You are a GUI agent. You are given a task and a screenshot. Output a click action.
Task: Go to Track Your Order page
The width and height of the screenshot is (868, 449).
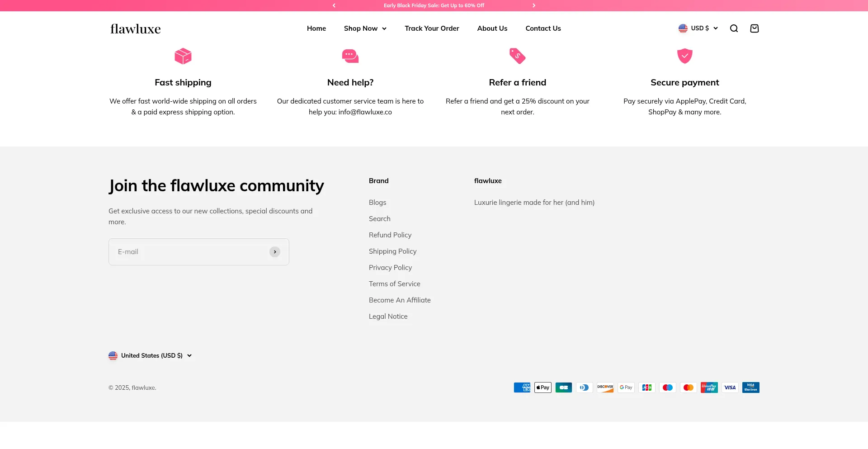coord(432,28)
